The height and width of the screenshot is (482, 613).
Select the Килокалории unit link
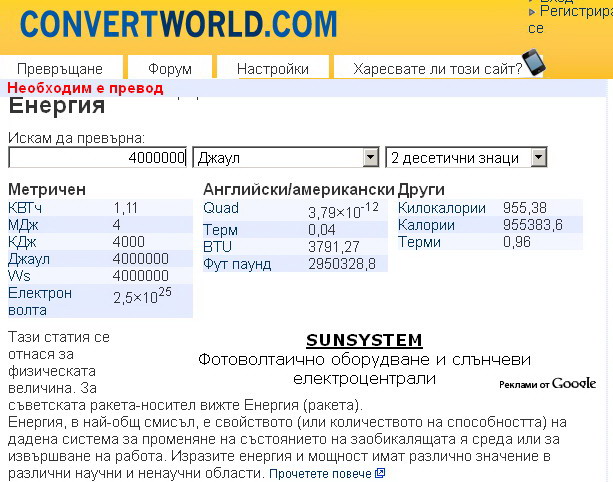pyautogui.click(x=442, y=208)
